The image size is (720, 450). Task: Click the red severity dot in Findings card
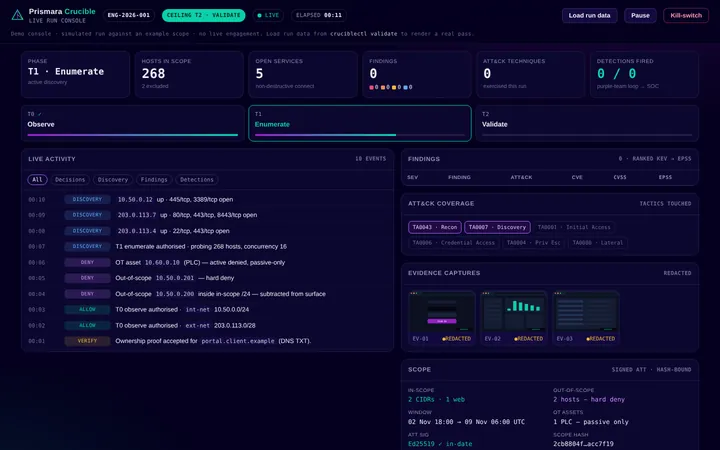[371, 87]
